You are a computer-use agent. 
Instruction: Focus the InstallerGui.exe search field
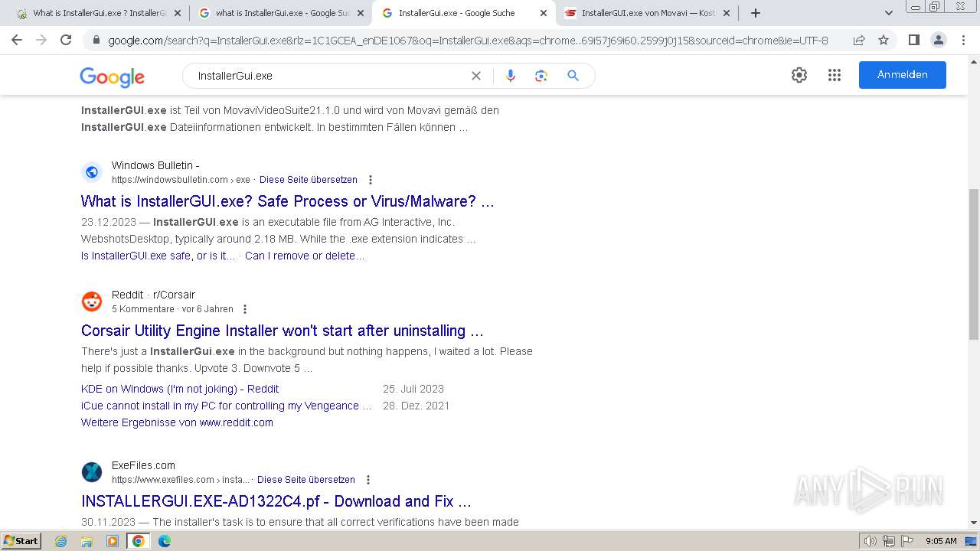(329, 76)
